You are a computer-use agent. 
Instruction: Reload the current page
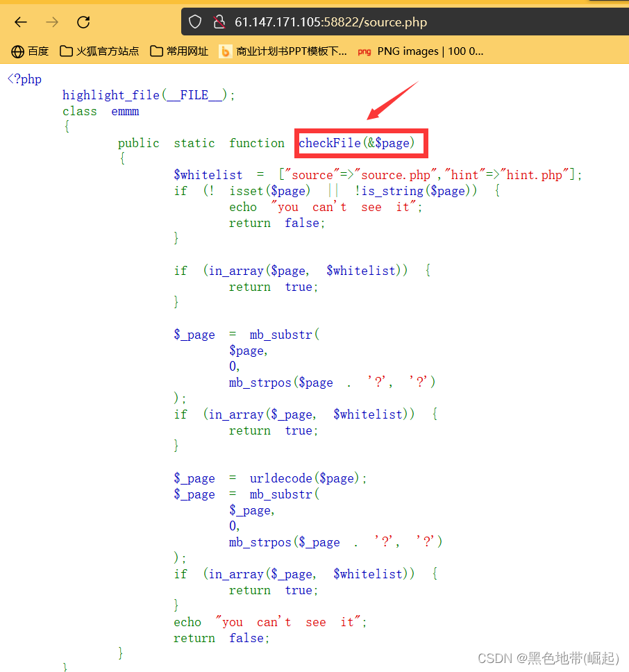tap(83, 22)
